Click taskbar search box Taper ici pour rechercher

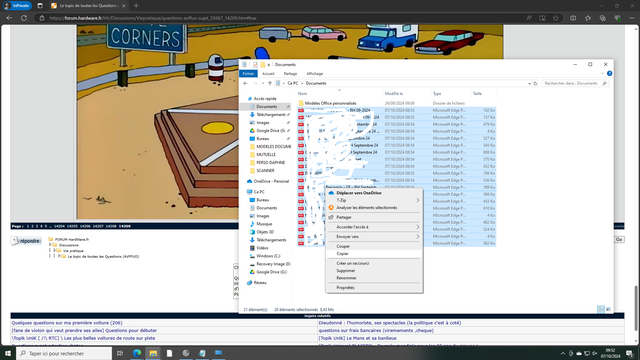tap(64, 353)
